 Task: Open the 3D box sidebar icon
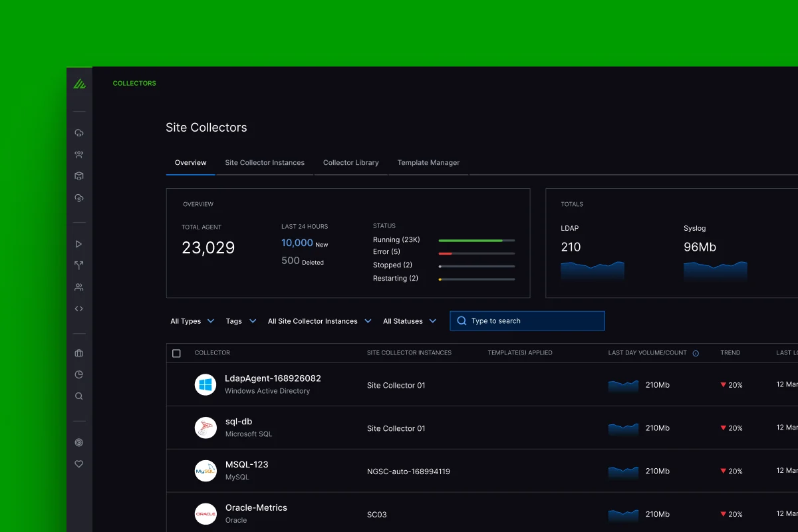click(x=79, y=176)
